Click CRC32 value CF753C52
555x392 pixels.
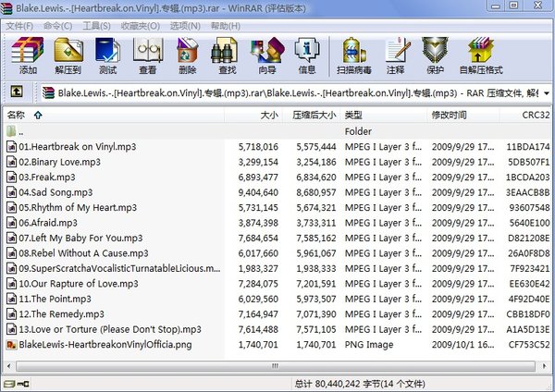point(529,345)
